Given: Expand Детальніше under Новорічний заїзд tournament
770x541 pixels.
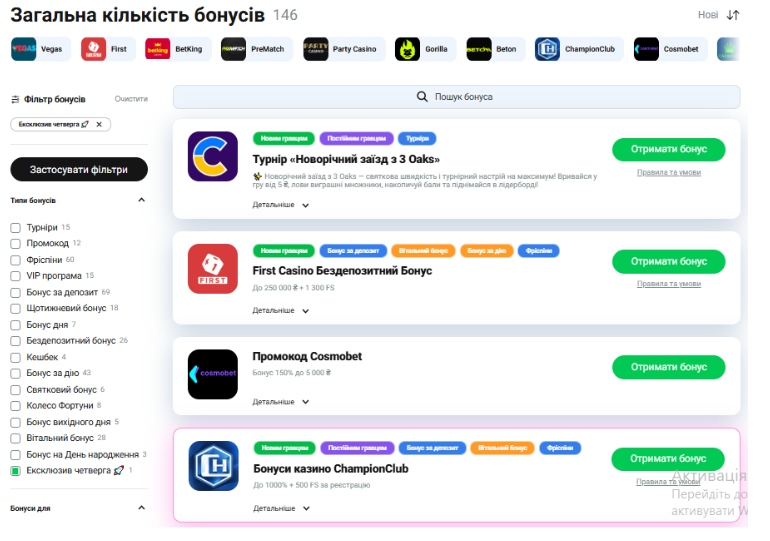Looking at the screenshot, I should click(281, 205).
